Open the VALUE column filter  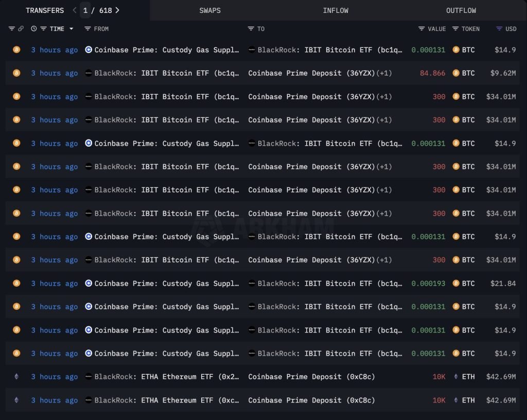click(421, 29)
